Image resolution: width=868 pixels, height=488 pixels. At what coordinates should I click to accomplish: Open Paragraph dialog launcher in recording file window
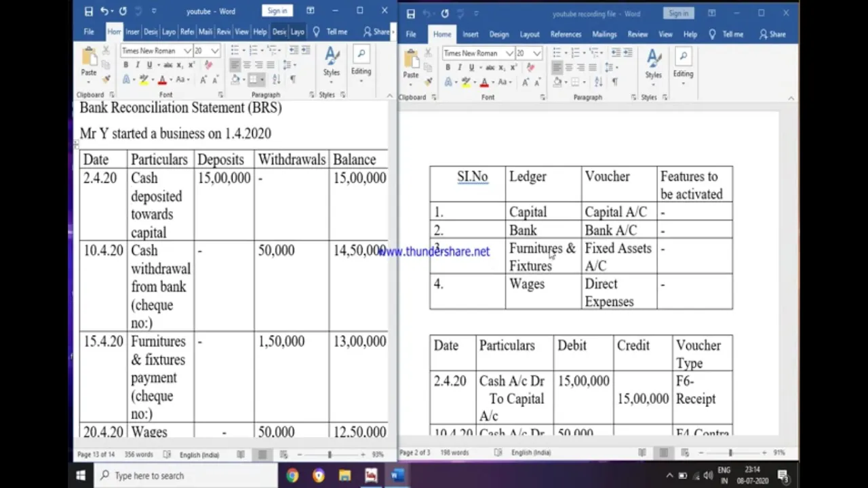pos(634,98)
